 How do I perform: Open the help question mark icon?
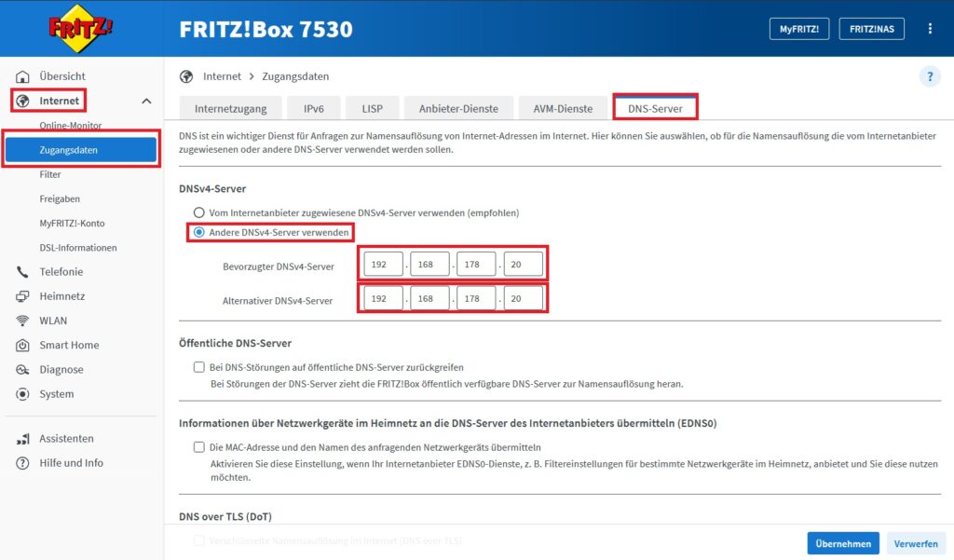coord(930,76)
